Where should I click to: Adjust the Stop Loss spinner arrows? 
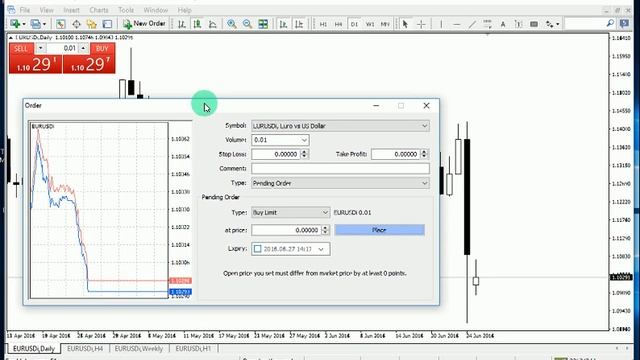coord(304,154)
